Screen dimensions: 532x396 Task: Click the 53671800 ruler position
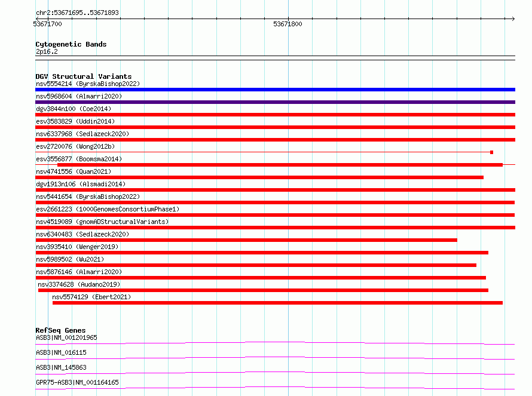tap(288, 24)
